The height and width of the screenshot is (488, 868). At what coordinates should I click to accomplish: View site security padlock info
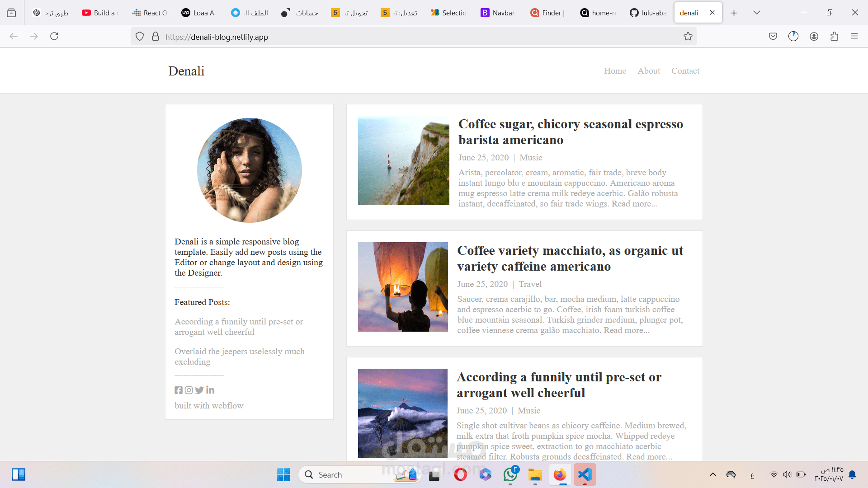pyautogui.click(x=156, y=37)
